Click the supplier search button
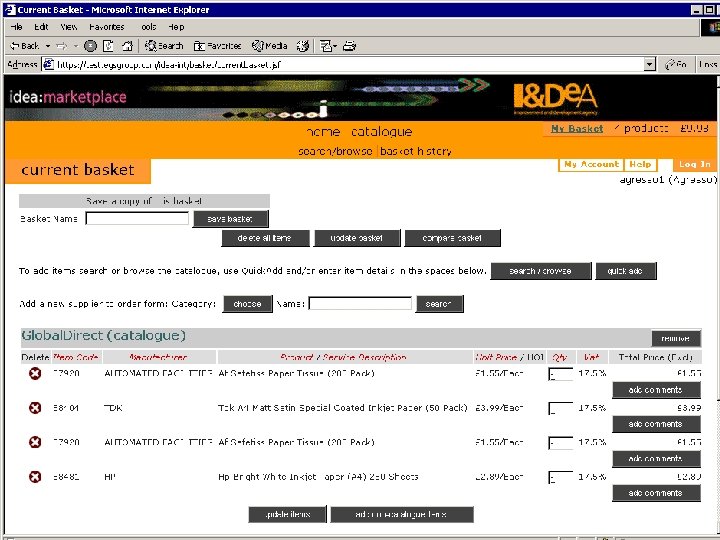Screen dimensions: 720x540 pyautogui.click(x=439, y=304)
